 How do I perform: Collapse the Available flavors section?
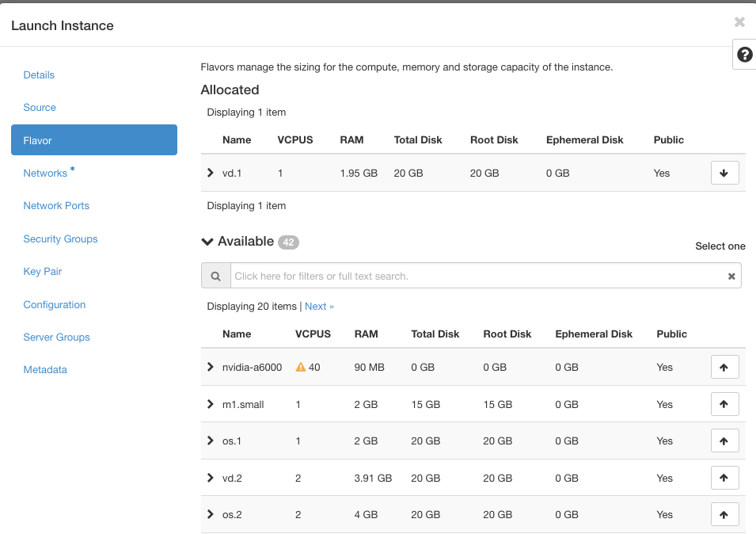pyautogui.click(x=207, y=242)
